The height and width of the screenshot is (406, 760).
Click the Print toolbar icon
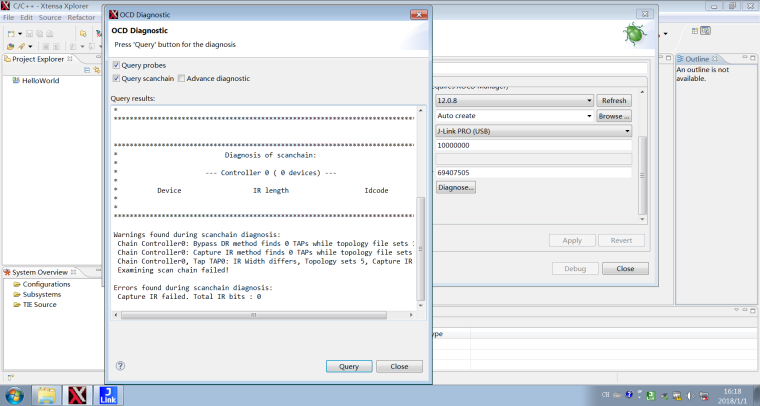tap(49, 33)
